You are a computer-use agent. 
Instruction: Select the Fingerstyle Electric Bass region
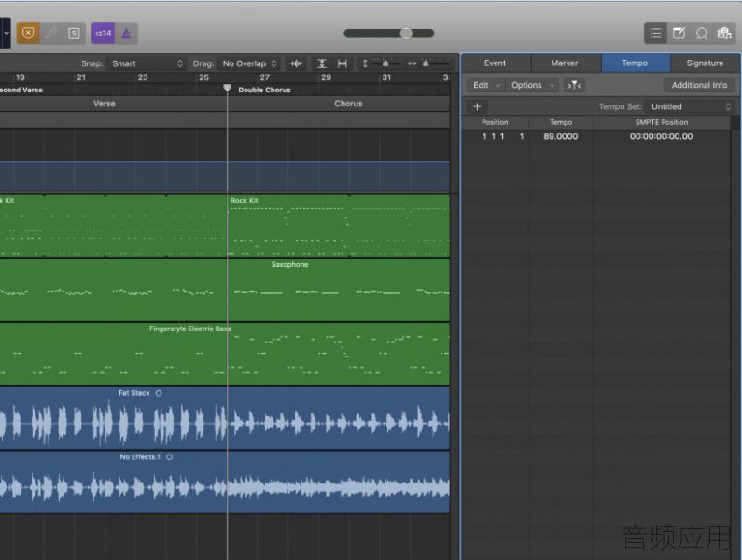224,354
